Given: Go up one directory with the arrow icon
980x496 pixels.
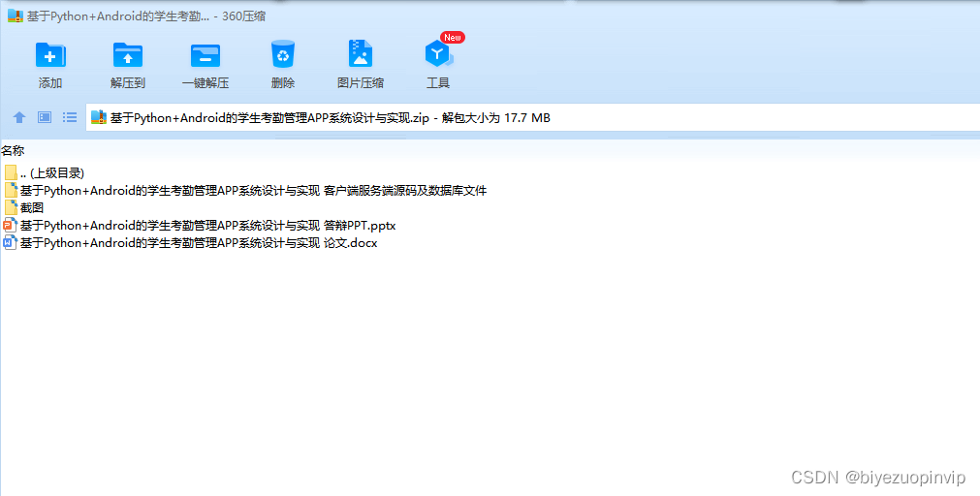Looking at the screenshot, I should point(19,117).
